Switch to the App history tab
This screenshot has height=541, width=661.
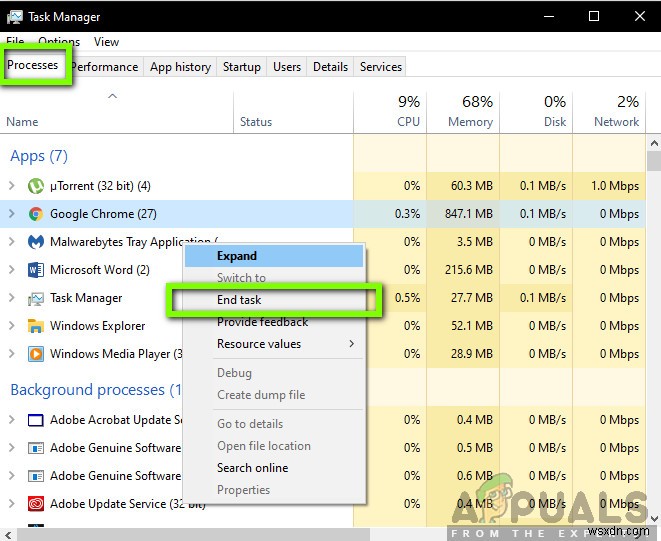click(180, 67)
